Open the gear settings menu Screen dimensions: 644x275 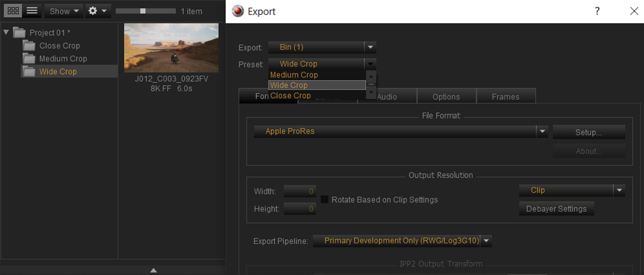click(97, 11)
